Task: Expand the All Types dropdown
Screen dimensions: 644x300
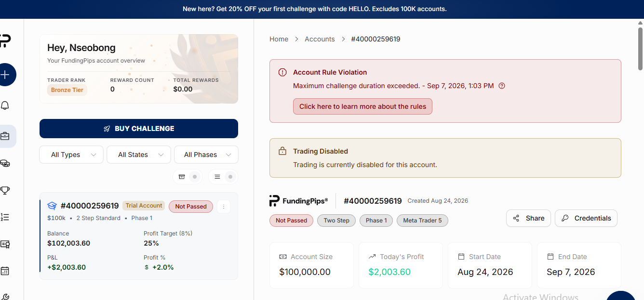Action: tap(71, 155)
